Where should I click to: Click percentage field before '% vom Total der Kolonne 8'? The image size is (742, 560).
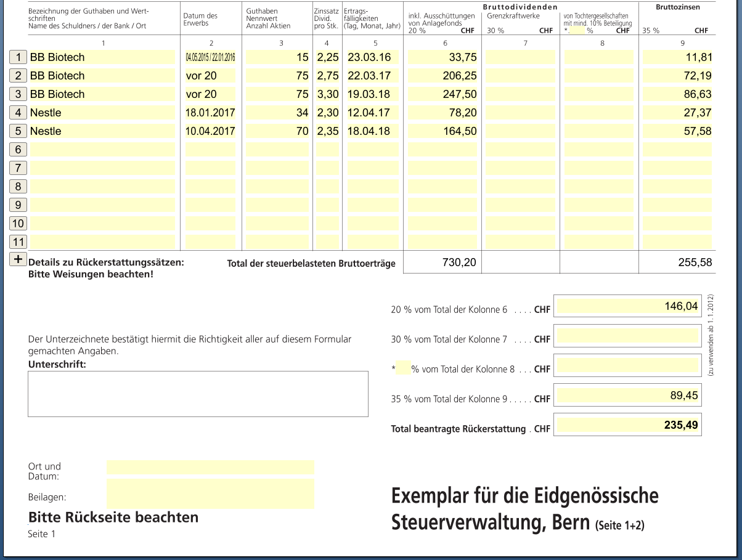coord(404,369)
